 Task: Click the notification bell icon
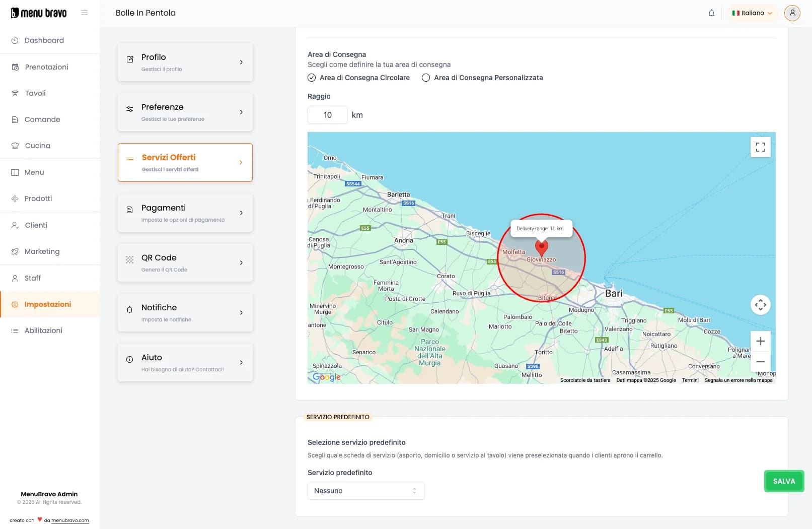click(711, 13)
